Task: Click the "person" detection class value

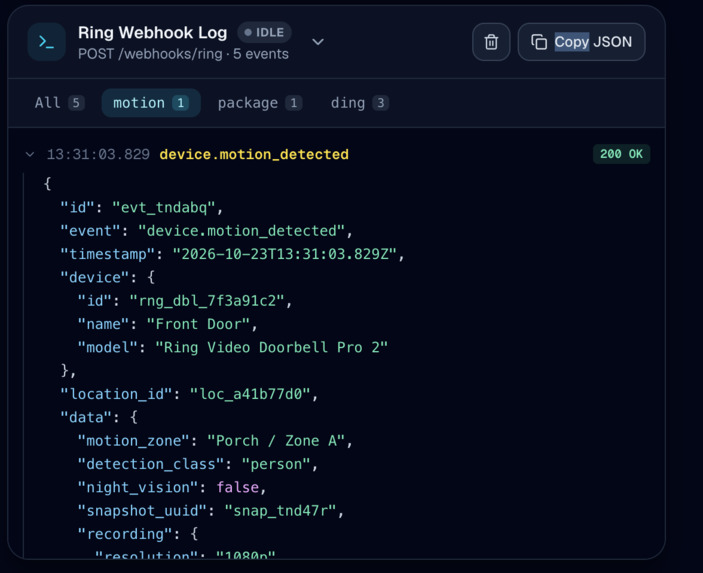Action: 276,464
